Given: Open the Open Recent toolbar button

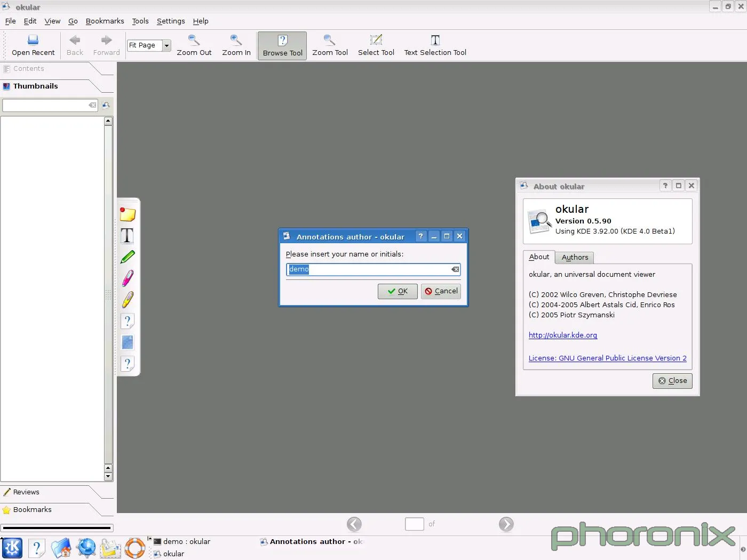Looking at the screenshot, I should tap(33, 45).
